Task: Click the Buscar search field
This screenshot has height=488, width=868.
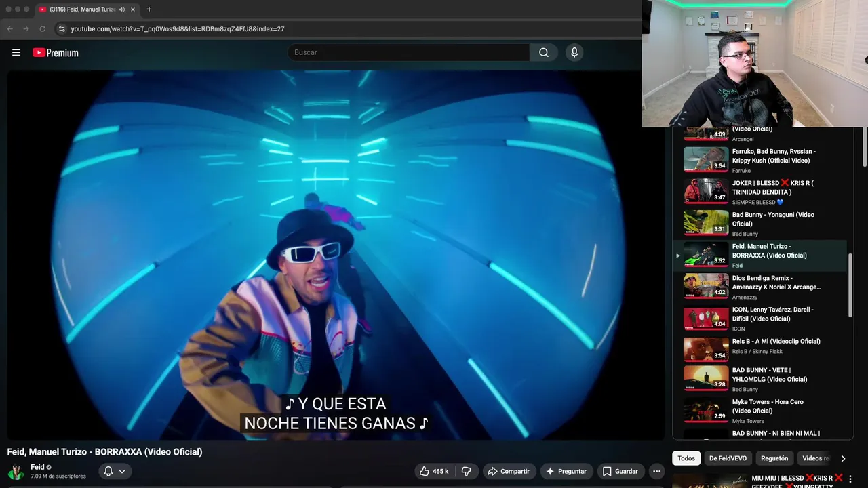Action: tap(409, 52)
